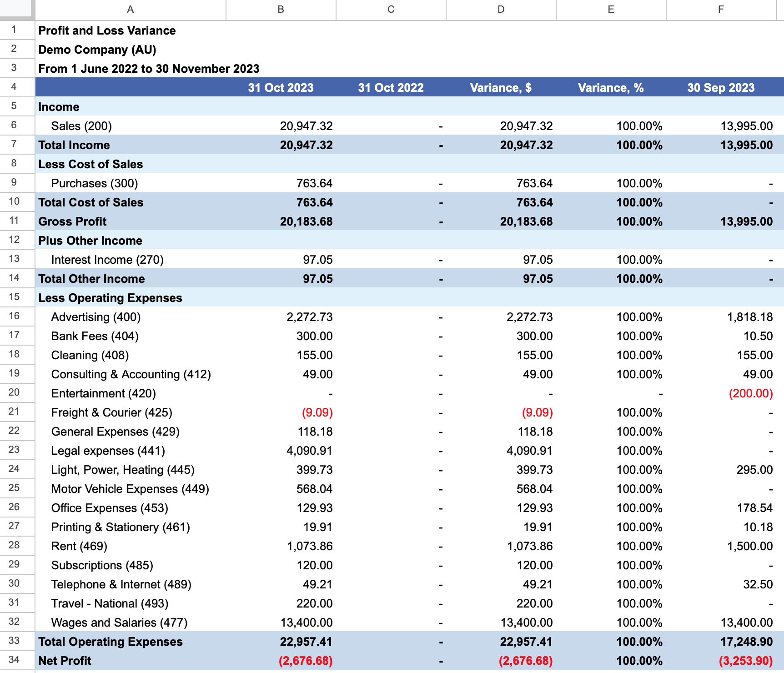Screen dimensions: 784x673
Task: Click the 'Total Operating Expenses' label cell
Action: coord(131,642)
